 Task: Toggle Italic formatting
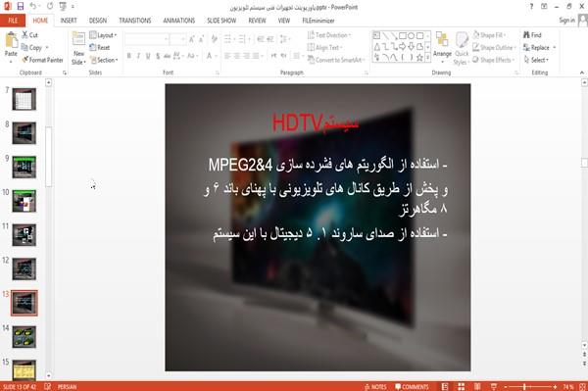click(x=138, y=56)
